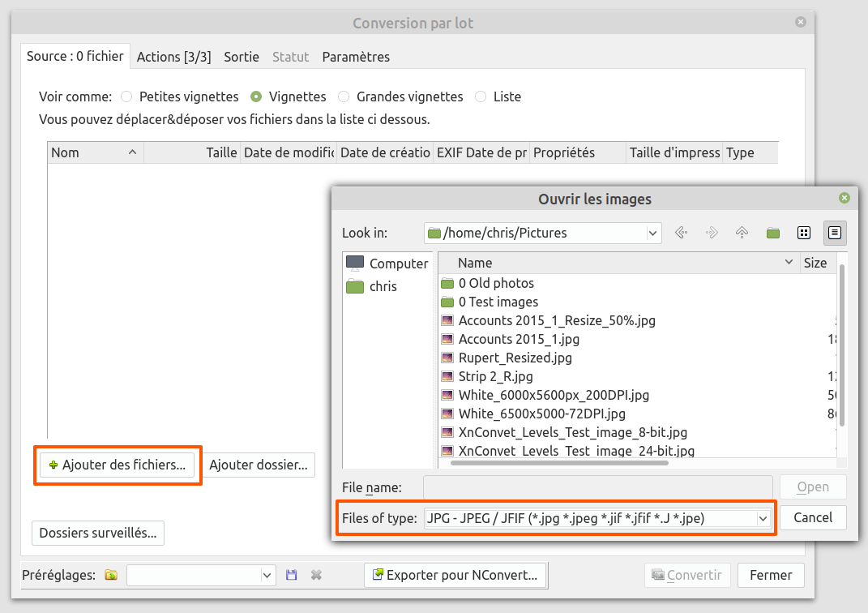Click the horizontal scrollbar in file list
Viewport: 868px width, 613px height.
point(559,463)
